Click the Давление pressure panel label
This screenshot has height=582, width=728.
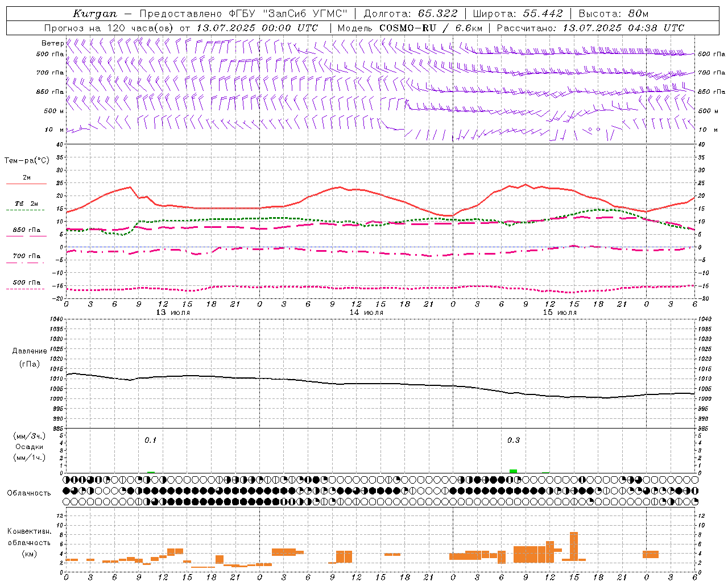coord(30,351)
